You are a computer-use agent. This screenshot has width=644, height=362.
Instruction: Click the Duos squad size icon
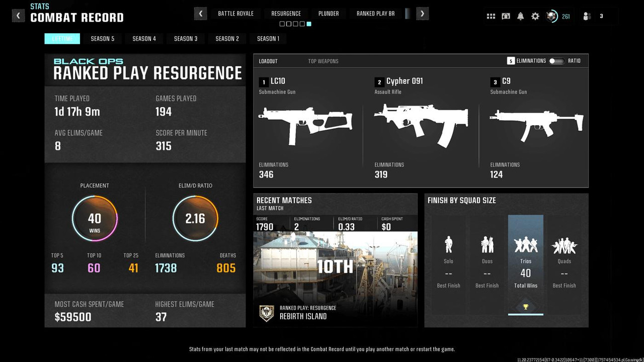[487, 244]
